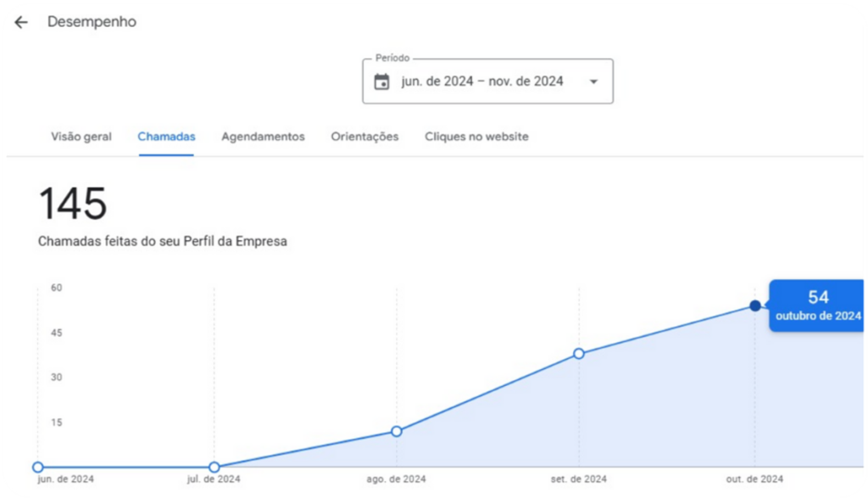The height and width of the screenshot is (498, 868).
Task: Click the out. de 2024 axis label
Action: [x=754, y=479]
